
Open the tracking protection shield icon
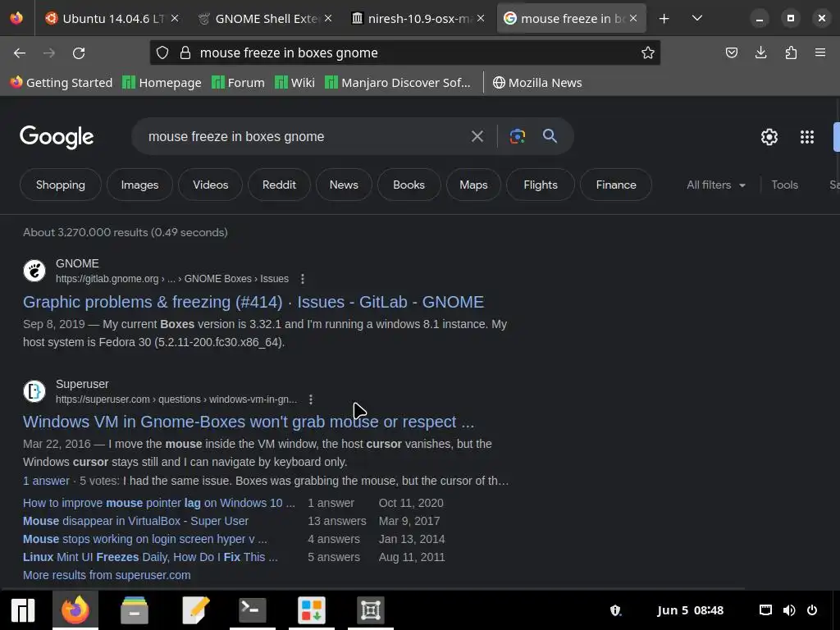162,52
